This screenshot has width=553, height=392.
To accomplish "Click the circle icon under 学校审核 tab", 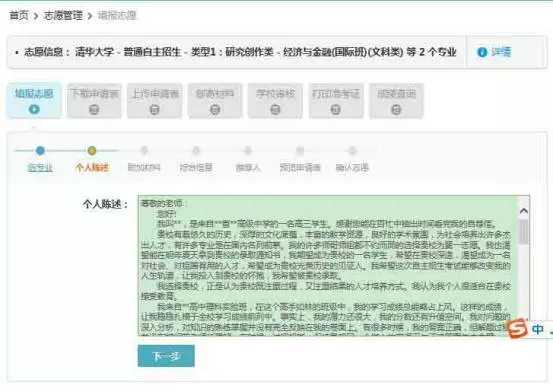I will click(275, 110).
